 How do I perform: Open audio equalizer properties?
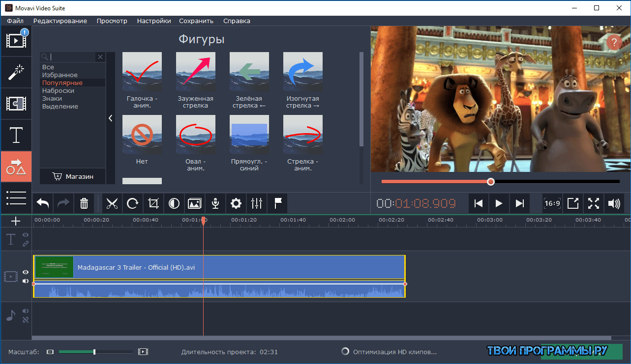click(x=257, y=203)
